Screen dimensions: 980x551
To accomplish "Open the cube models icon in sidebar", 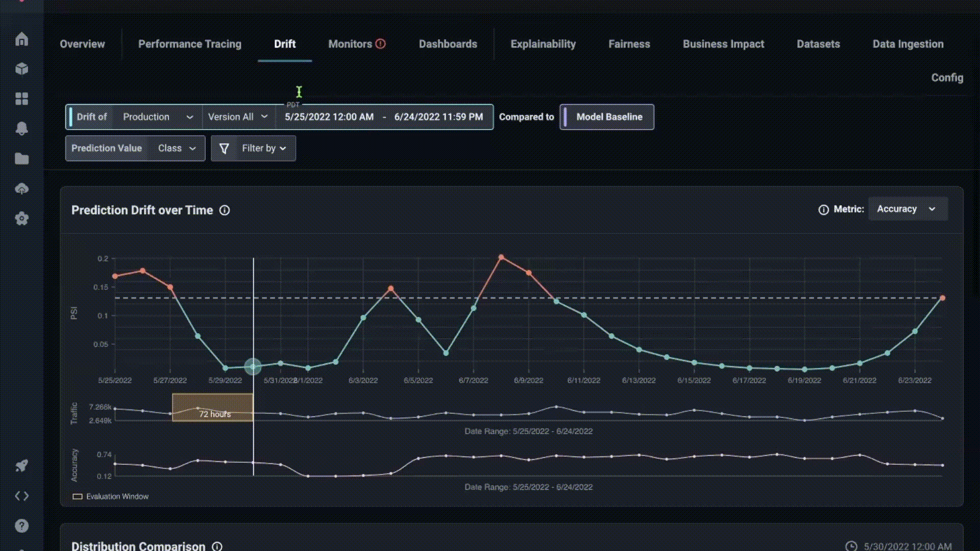I will coord(21,69).
